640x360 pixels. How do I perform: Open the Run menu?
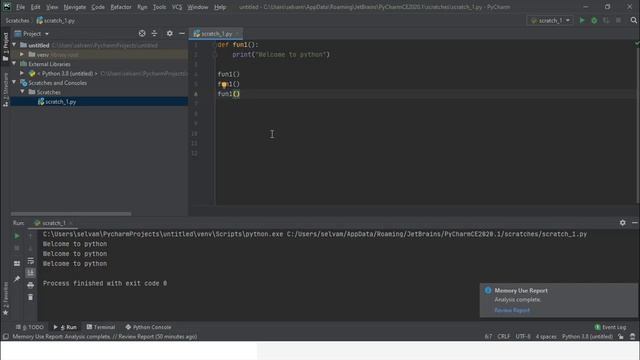point(142,7)
